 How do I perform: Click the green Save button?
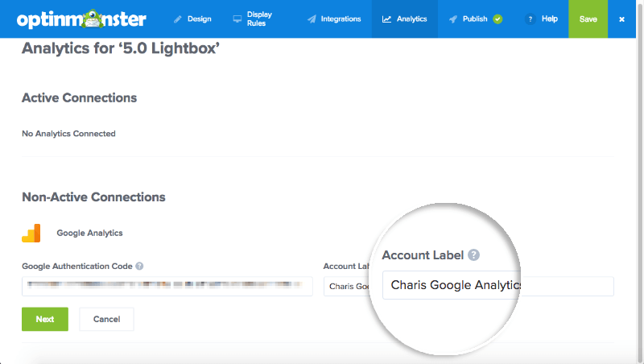point(588,19)
